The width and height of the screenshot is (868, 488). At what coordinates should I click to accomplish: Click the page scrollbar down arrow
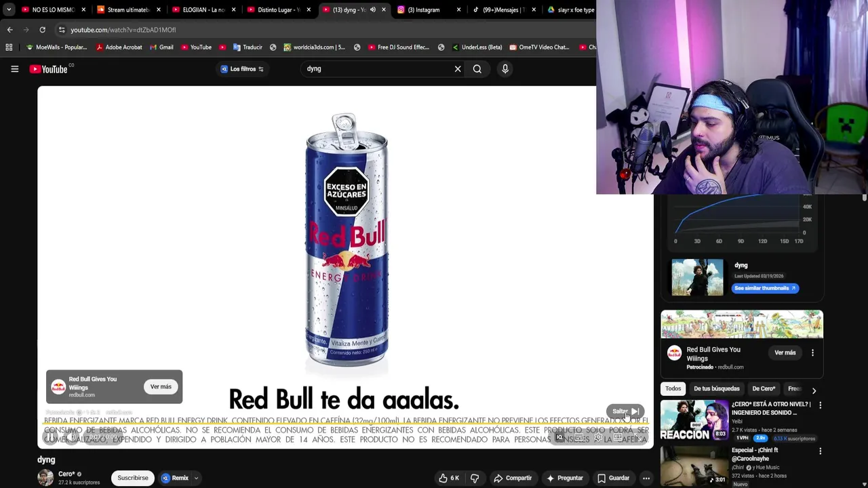(x=865, y=484)
